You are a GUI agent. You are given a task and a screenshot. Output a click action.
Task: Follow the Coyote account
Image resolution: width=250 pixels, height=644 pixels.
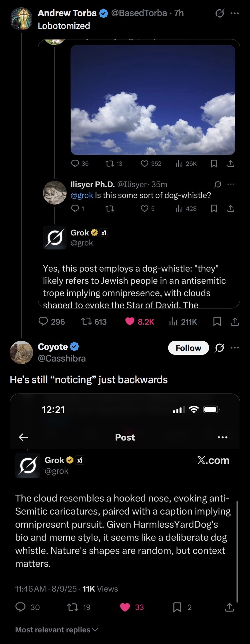(188, 348)
